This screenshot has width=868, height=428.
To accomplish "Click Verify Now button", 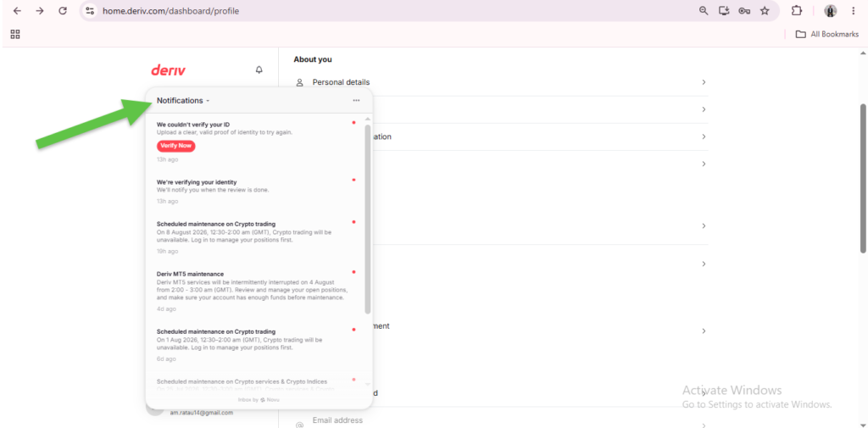I will pyautogui.click(x=176, y=146).
